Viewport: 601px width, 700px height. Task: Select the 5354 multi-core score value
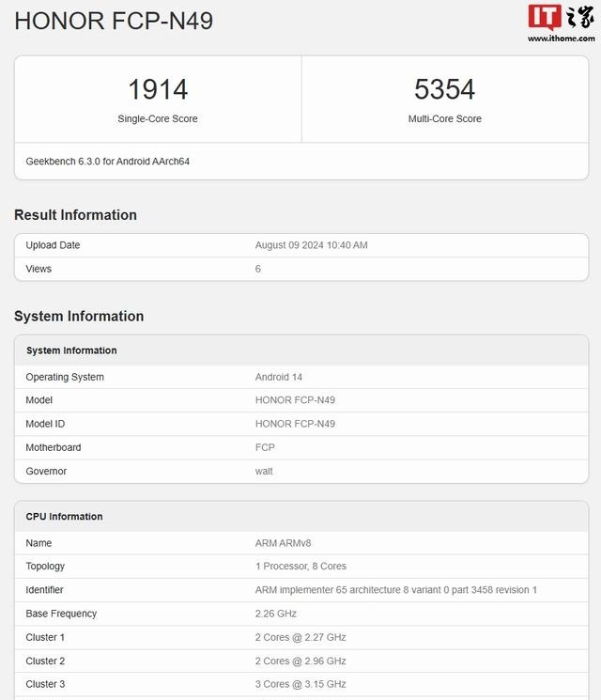point(444,89)
